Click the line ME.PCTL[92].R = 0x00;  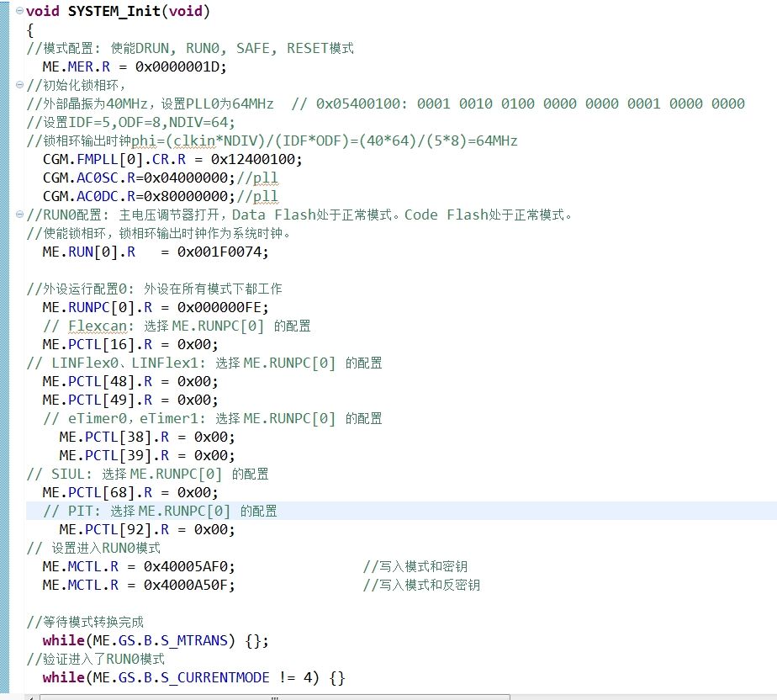[x=146, y=529]
